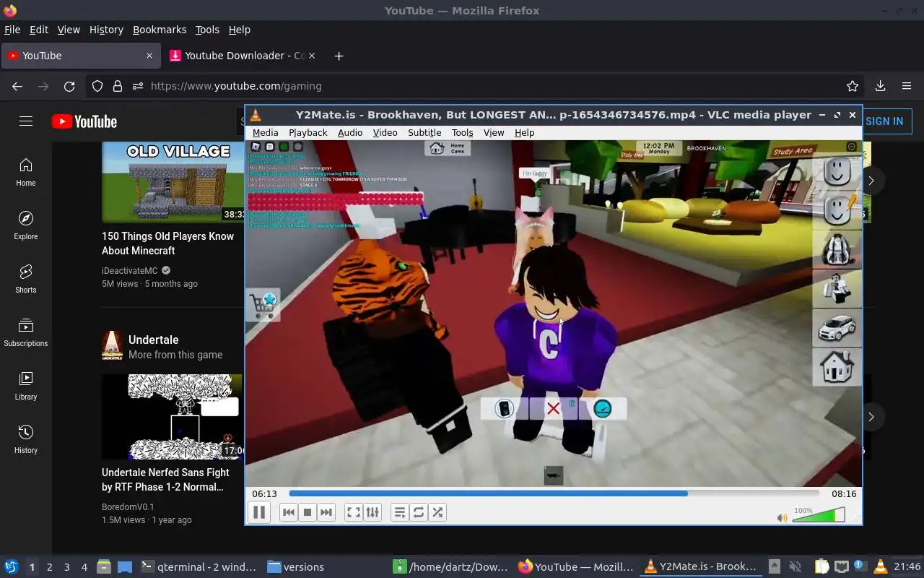This screenshot has width=924, height=578.
Task: Open a new Firefox tab
Action: pos(339,56)
